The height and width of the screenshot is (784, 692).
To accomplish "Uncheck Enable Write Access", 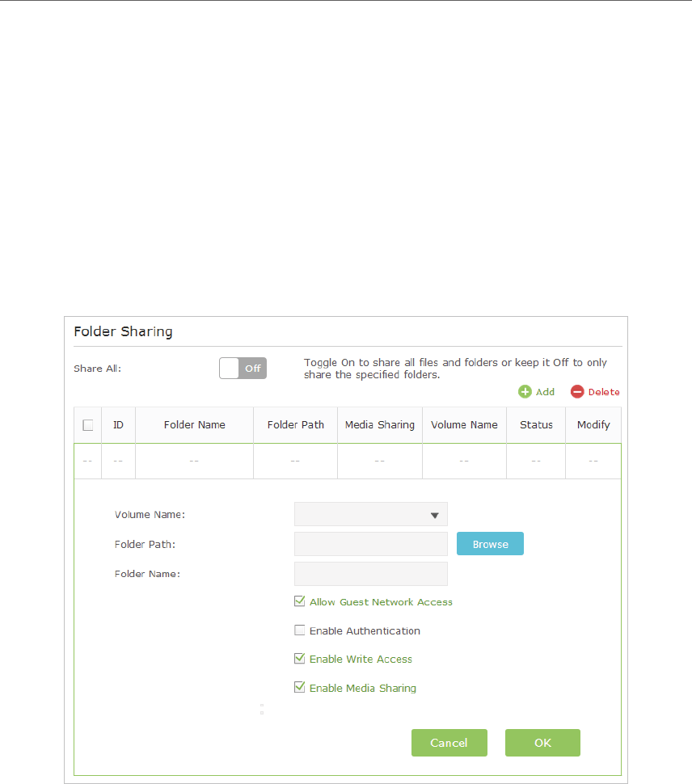I will pyautogui.click(x=299, y=659).
